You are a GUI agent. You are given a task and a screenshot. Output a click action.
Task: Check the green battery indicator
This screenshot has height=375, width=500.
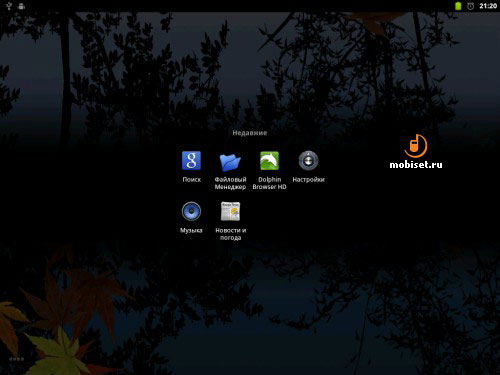458,6
